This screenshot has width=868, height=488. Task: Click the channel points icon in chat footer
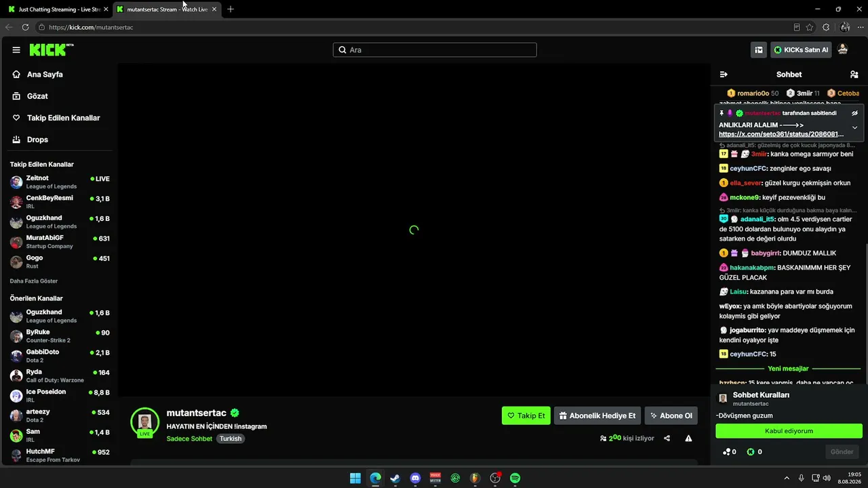727,451
